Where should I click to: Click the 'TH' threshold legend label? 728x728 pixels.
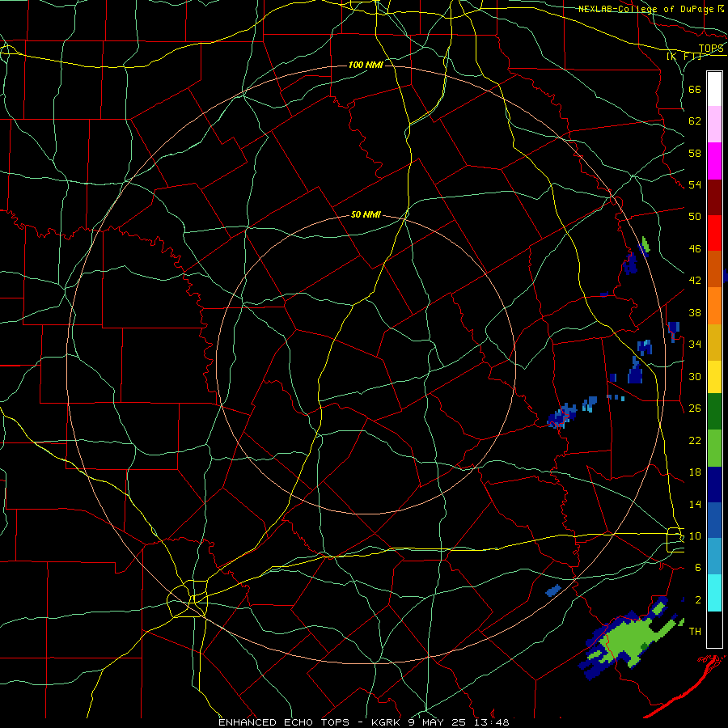tap(695, 632)
